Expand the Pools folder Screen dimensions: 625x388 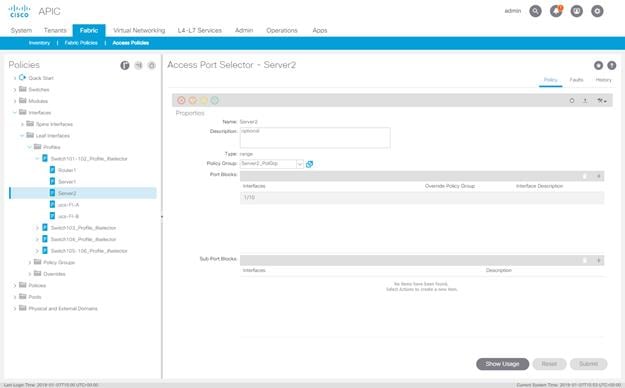(15, 297)
